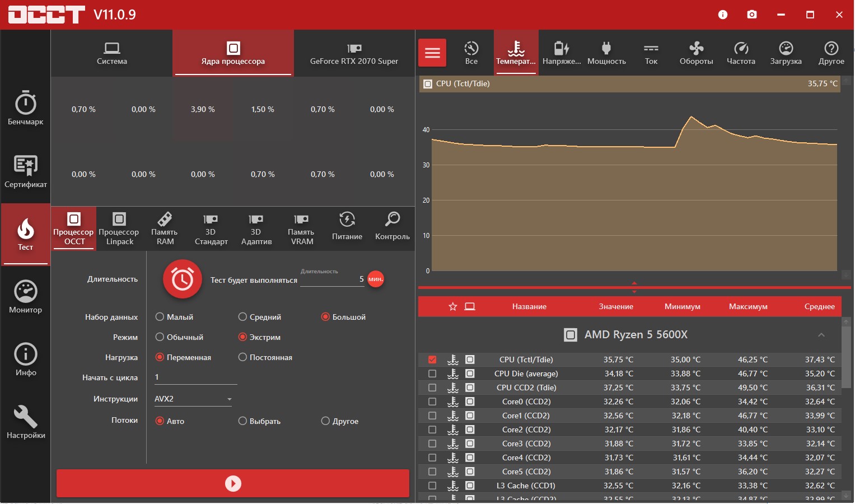Sort by the Значение column

pyautogui.click(x=616, y=306)
